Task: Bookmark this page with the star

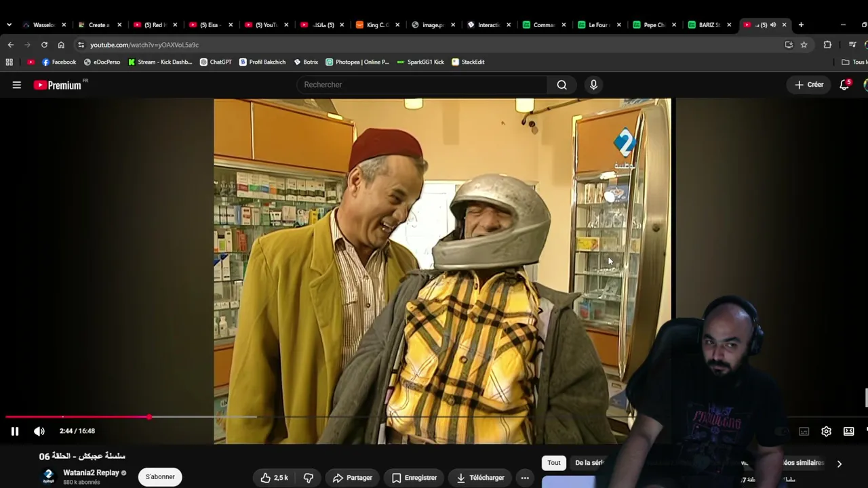Action: click(x=804, y=45)
